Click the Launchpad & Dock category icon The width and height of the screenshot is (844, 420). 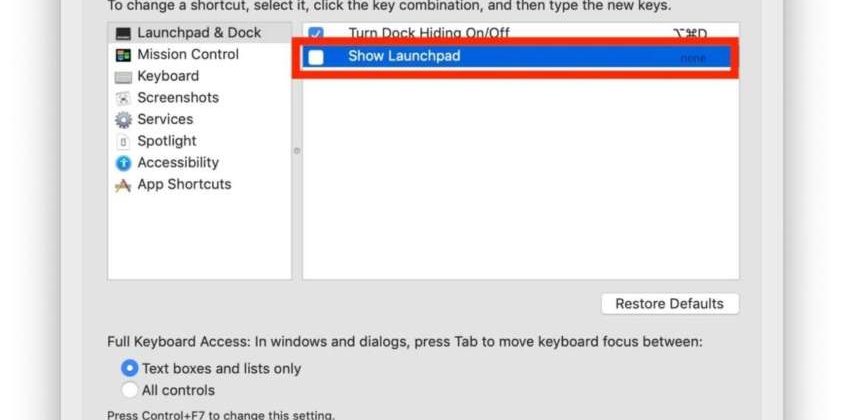pos(123,33)
